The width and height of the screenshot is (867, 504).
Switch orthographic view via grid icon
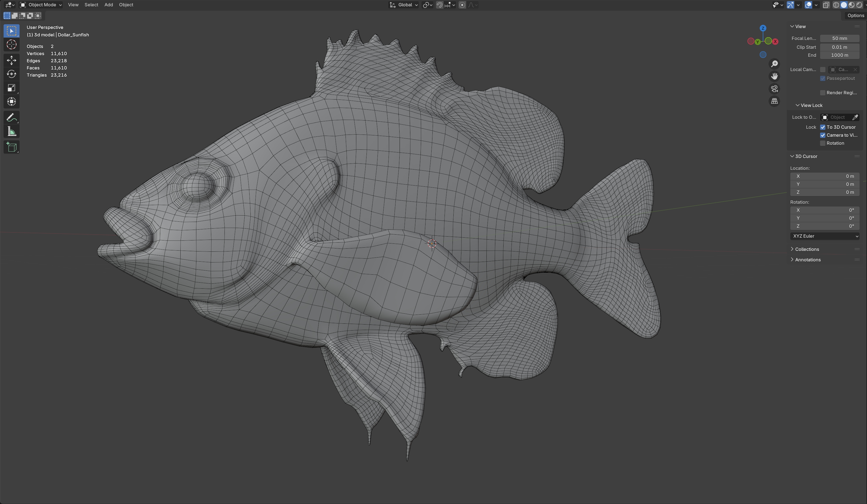[x=774, y=101]
